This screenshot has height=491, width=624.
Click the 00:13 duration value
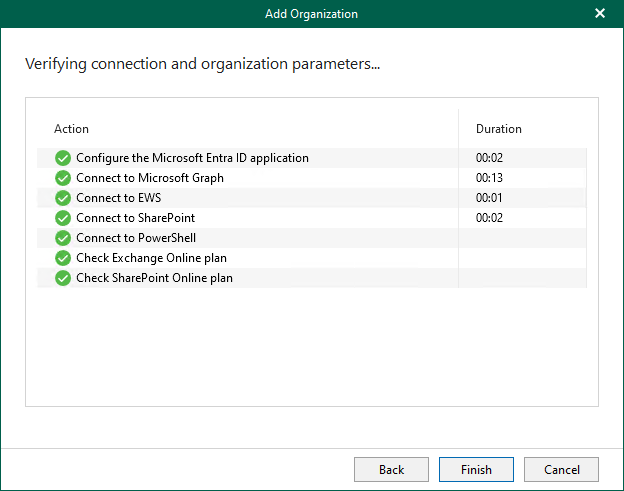click(x=489, y=178)
